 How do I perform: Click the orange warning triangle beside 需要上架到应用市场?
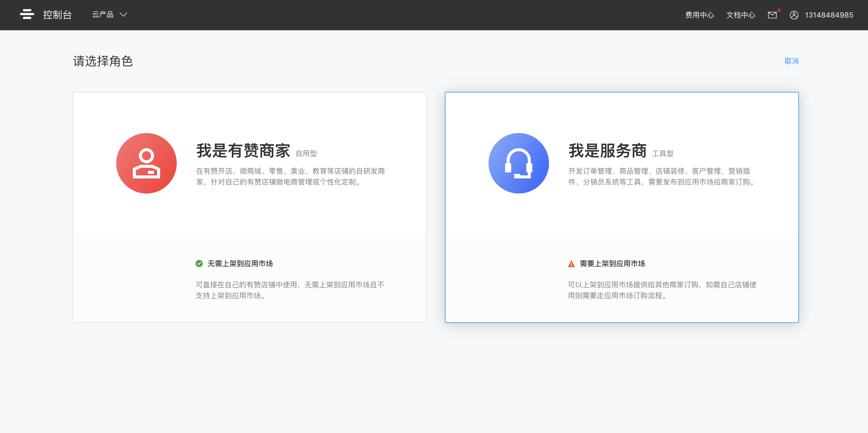coord(571,264)
